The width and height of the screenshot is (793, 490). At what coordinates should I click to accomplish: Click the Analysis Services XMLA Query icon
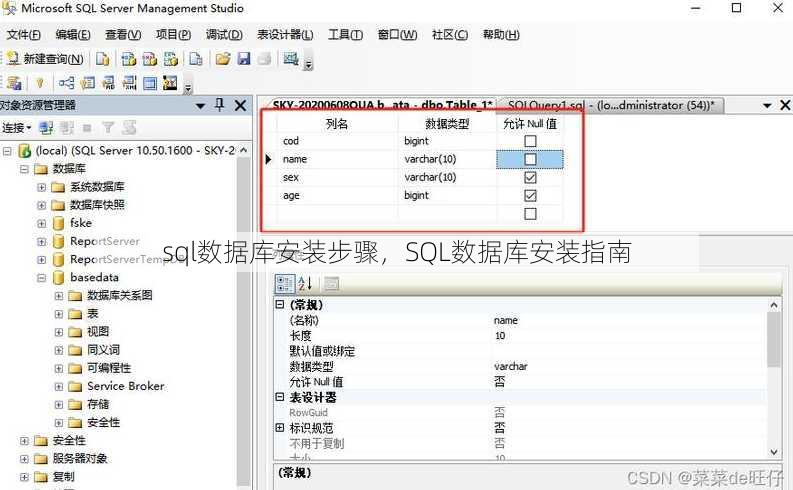click(170, 59)
